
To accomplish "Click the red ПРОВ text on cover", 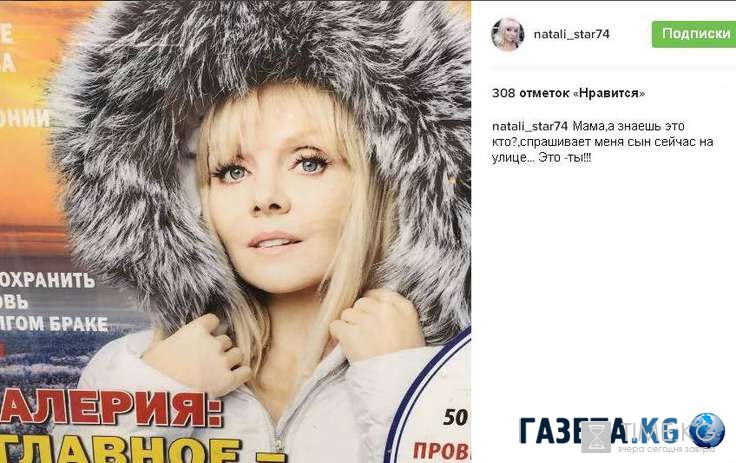I will [442, 451].
